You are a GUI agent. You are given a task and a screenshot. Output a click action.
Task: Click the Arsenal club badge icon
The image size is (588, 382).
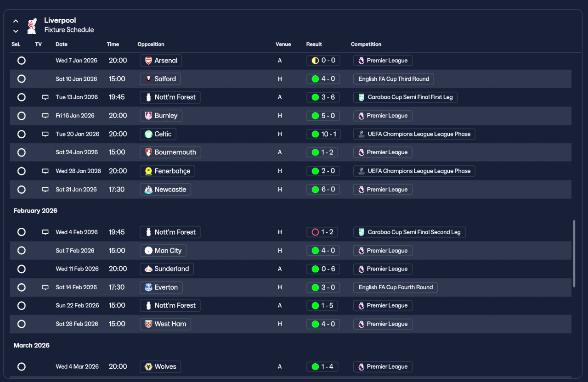148,61
